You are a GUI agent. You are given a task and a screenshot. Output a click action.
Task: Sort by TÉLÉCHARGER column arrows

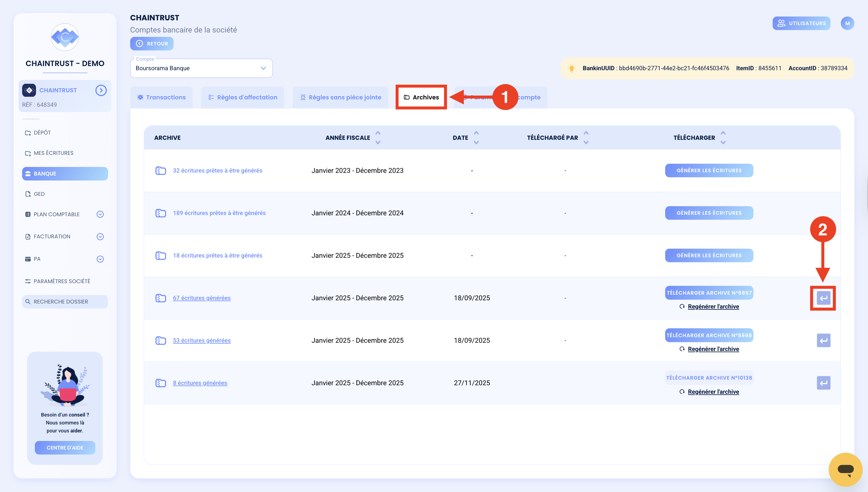723,137
